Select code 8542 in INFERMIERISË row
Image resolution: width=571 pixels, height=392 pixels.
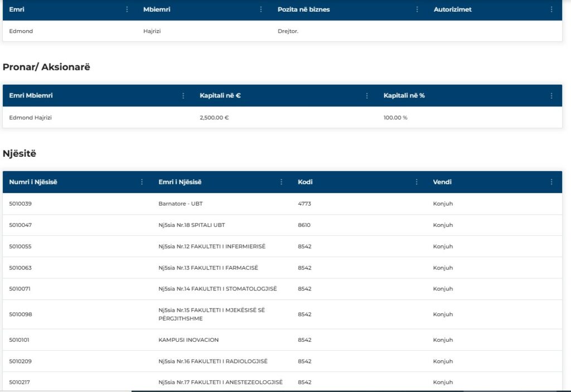point(304,246)
